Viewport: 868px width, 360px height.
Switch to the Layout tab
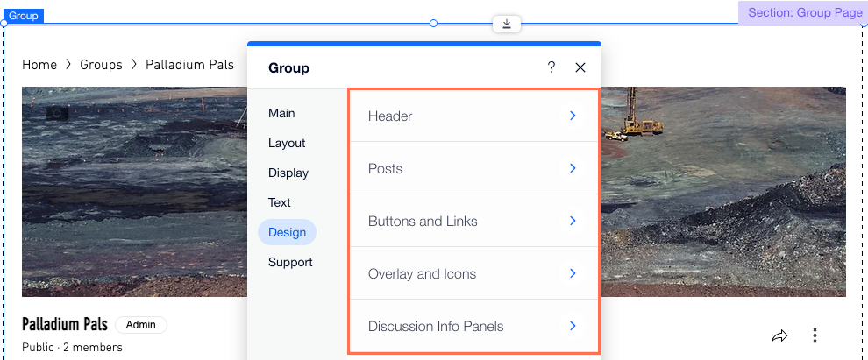coord(287,144)
